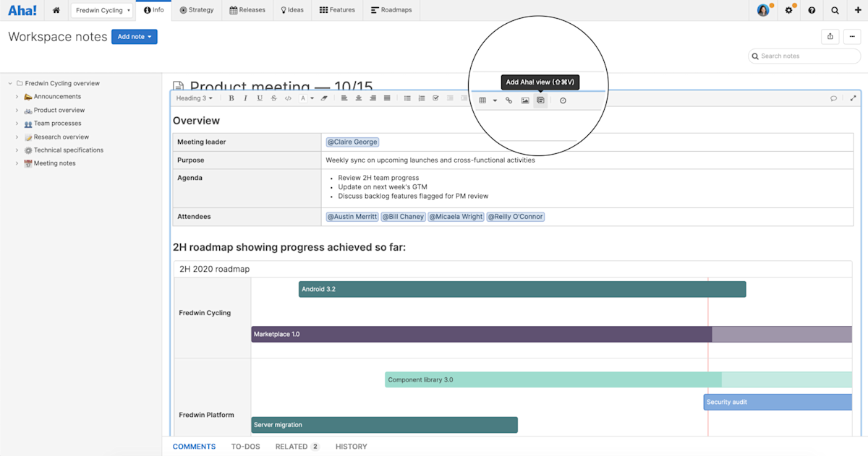Open the share/export button

[x=830, y=36]
